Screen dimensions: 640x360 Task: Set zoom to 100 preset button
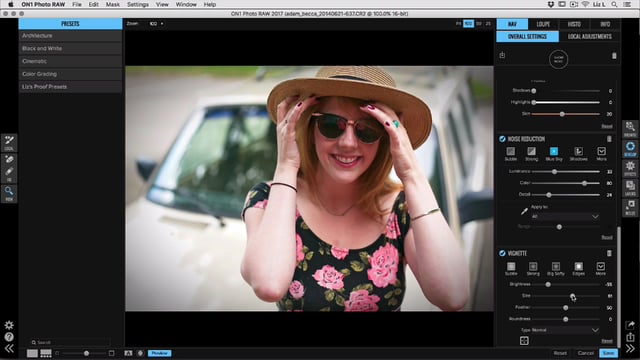click(469, 24)
